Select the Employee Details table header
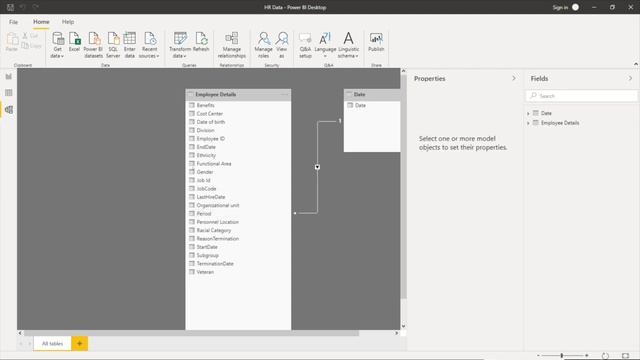This screenshot has width=640, height=360. tap(238, 94)
